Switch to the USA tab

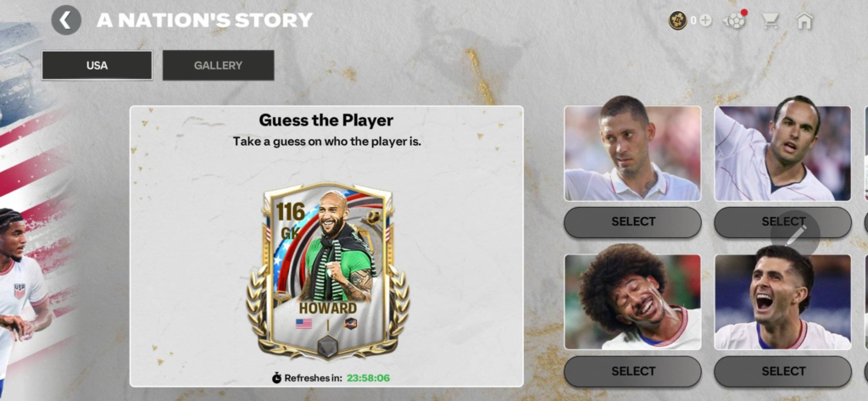click(x=97, y=65)
